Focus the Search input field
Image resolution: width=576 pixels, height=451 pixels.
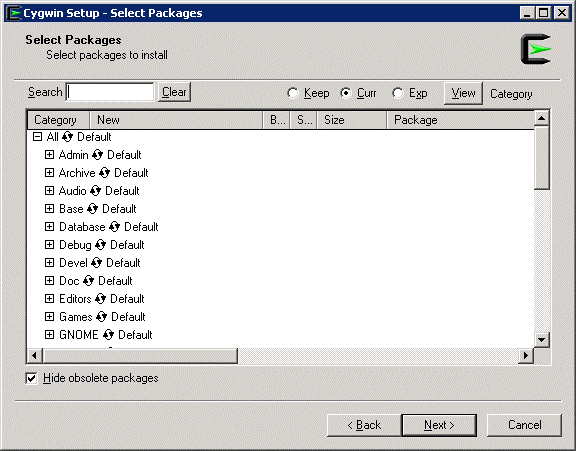point(110,92)
